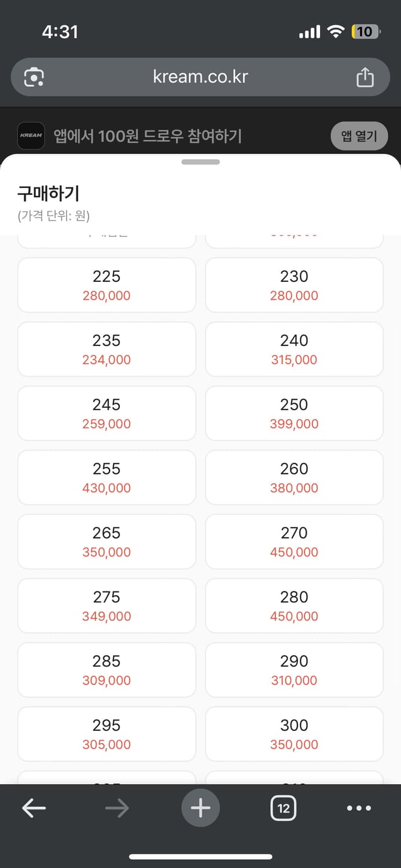
Task: Open a new tab with the plus icon
Action: tap(200, 808)
